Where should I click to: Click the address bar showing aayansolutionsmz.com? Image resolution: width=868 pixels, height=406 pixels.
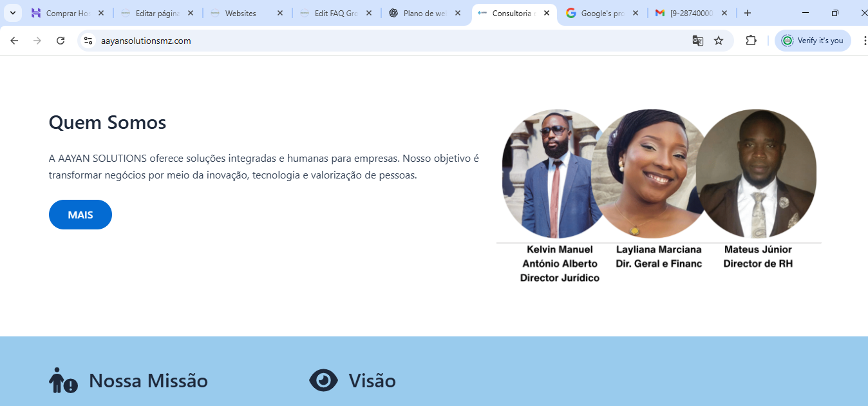[386, 41]
